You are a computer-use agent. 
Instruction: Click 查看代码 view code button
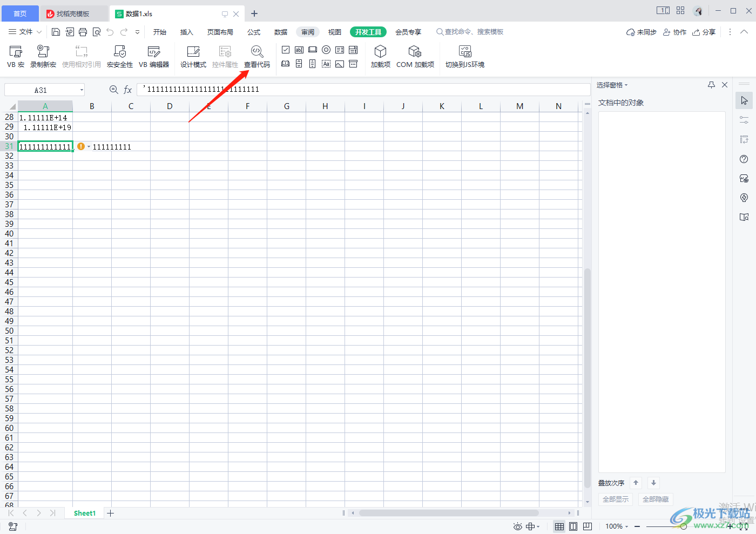point(257,57)
